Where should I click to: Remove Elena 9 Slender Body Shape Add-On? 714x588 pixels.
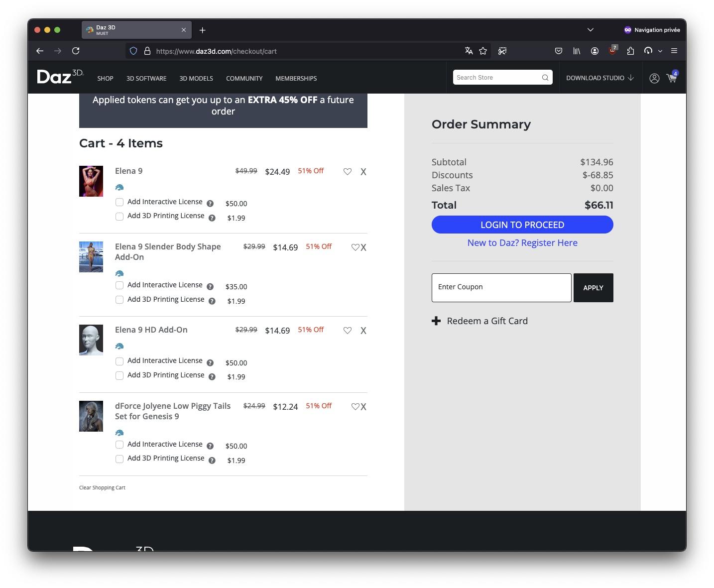[363, 247]
